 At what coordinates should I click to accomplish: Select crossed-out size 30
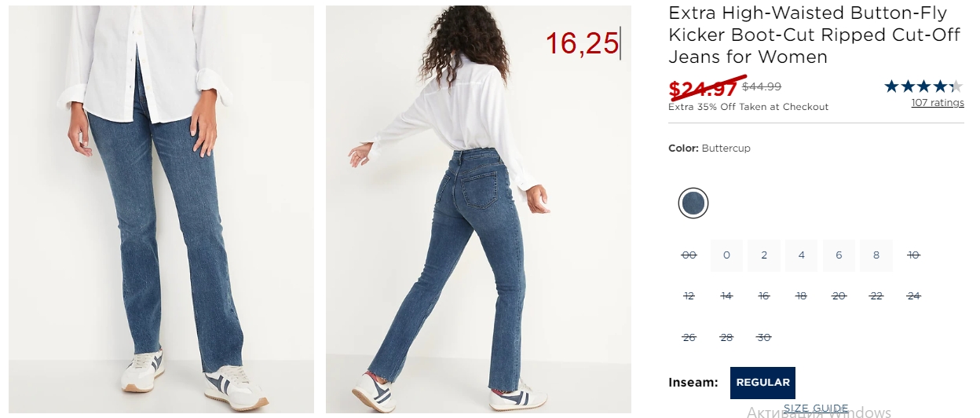pyautogui.click(x=764, y=338)
